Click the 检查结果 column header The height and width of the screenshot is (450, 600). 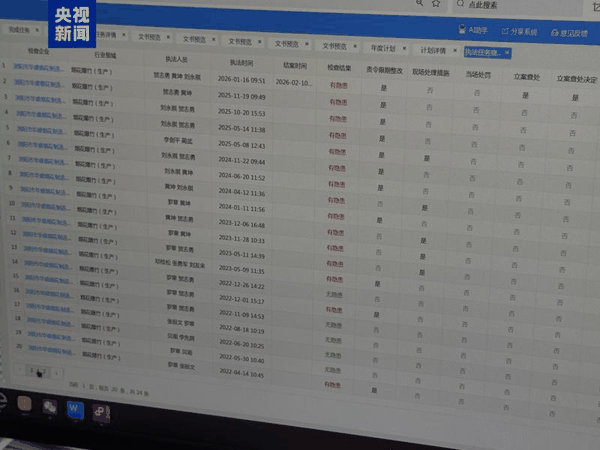click(x=339, y=68)
